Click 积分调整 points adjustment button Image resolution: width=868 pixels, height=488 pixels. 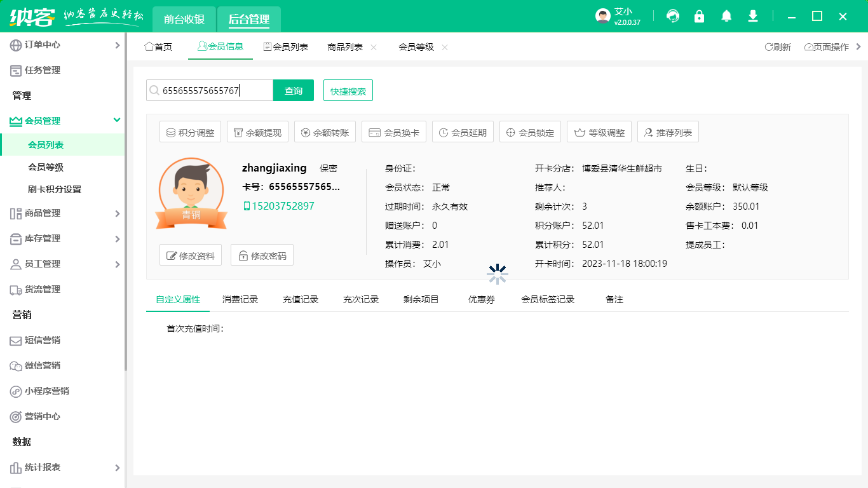pyautogui.click(x=190, y=133)
